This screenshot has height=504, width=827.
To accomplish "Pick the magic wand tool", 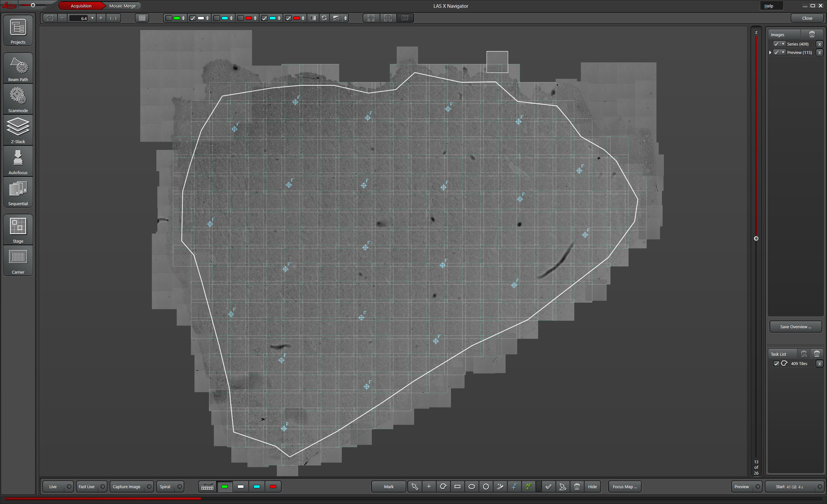I will [500, 487].
